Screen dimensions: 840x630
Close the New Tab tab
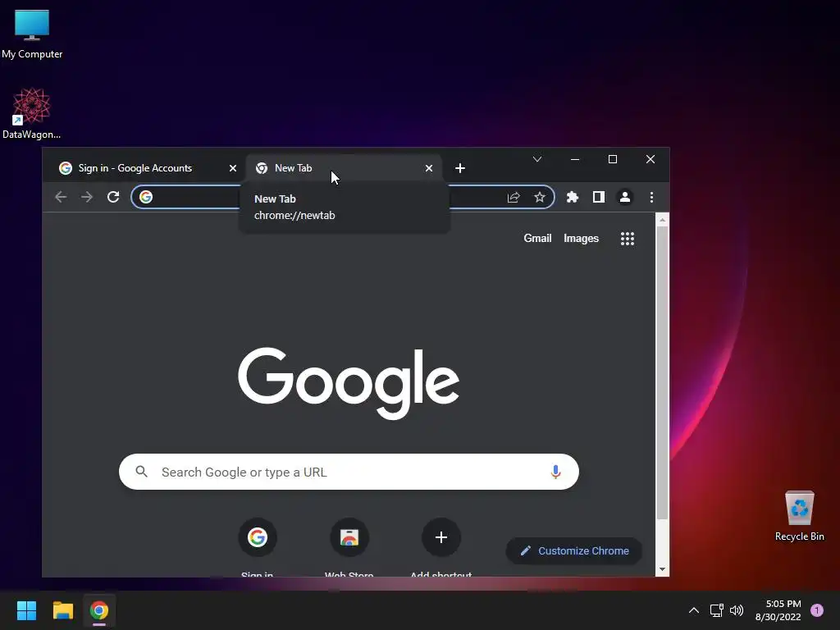click(428, 168)
